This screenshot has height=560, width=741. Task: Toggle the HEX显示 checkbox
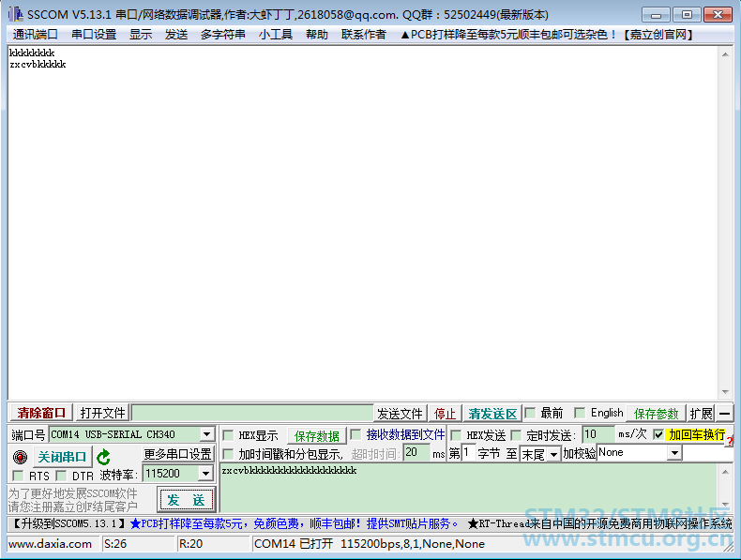click(x=228, y=434)
